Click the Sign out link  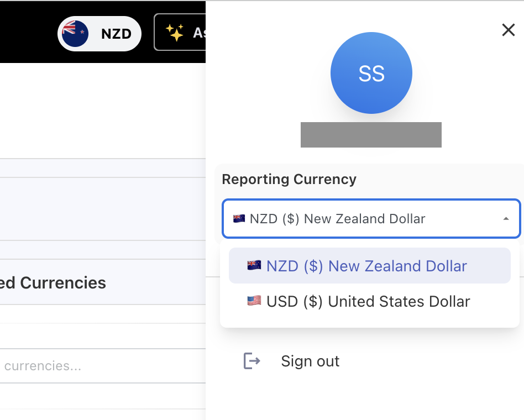pos(310,361)
